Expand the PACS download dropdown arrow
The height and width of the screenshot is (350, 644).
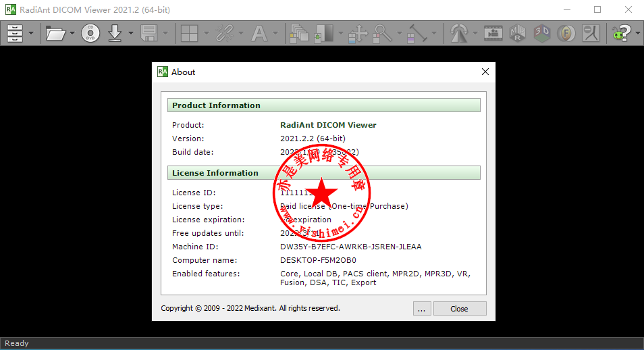coord(130,33)
